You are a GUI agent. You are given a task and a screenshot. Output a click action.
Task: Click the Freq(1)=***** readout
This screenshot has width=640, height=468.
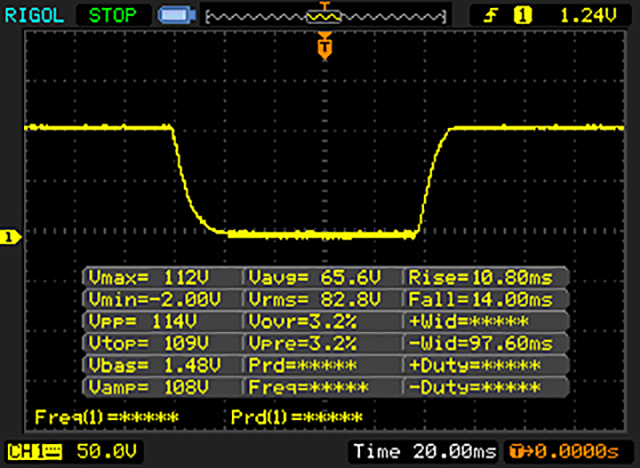click(107, 417)
